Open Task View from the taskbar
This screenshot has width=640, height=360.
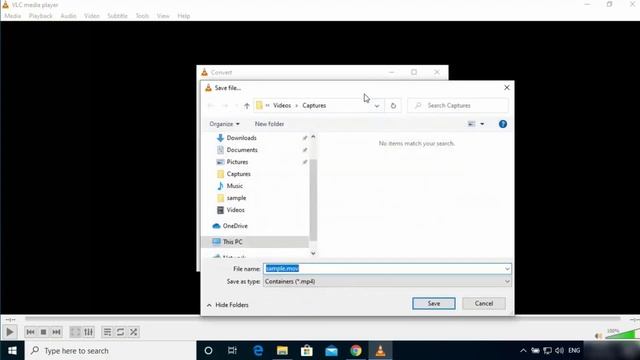click(x=233, y=351)
